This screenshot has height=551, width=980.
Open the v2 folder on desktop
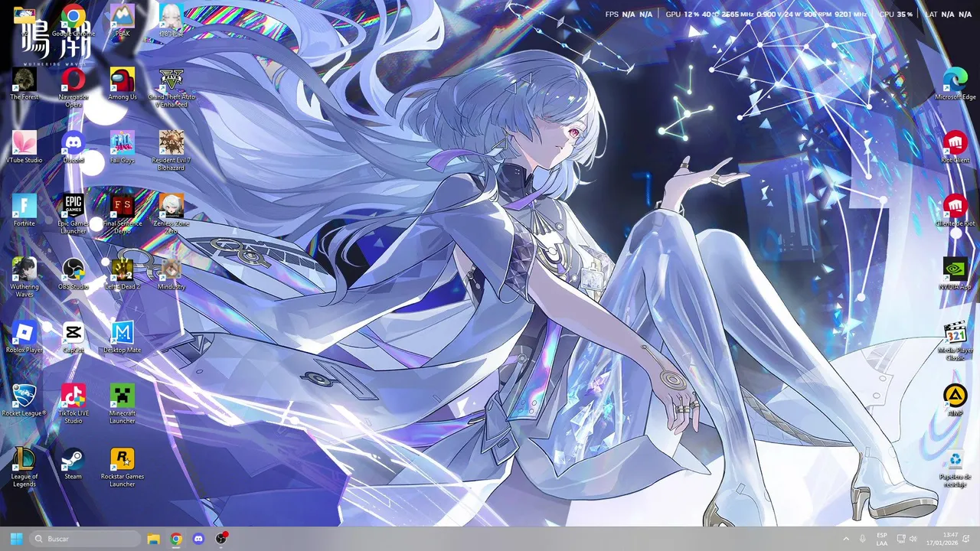24,20
